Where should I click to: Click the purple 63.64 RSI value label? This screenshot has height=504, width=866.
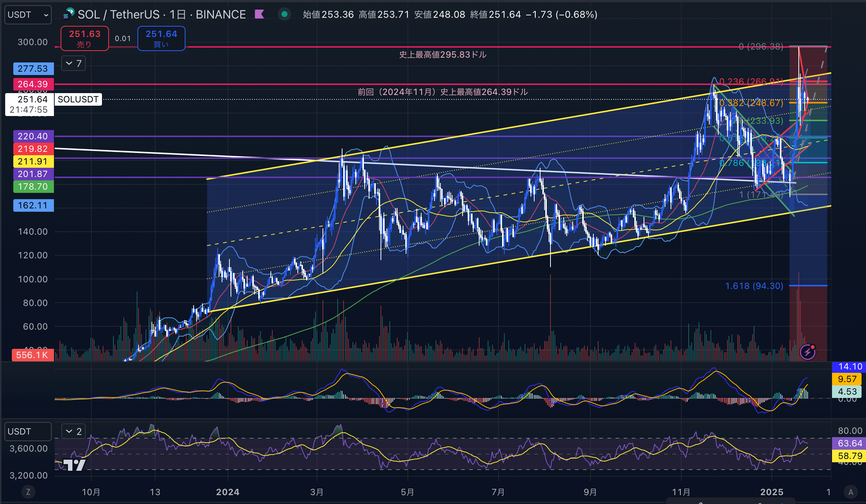[849, 443]
